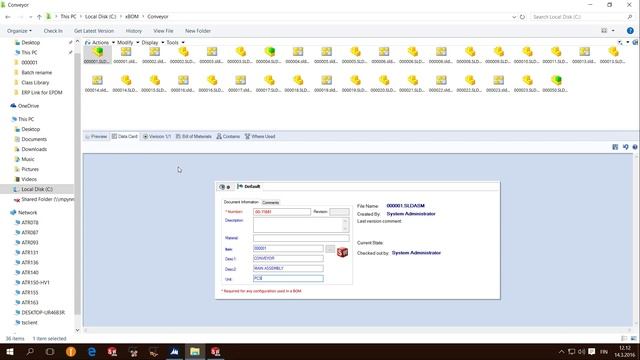Click the Number input field
Screen dimensions: 640x360
(x=282, y=212)
